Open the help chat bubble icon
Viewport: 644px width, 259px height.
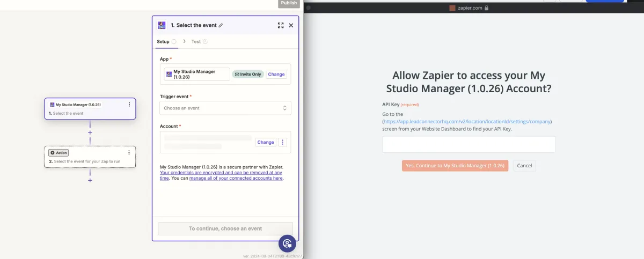tap(287, 243)
